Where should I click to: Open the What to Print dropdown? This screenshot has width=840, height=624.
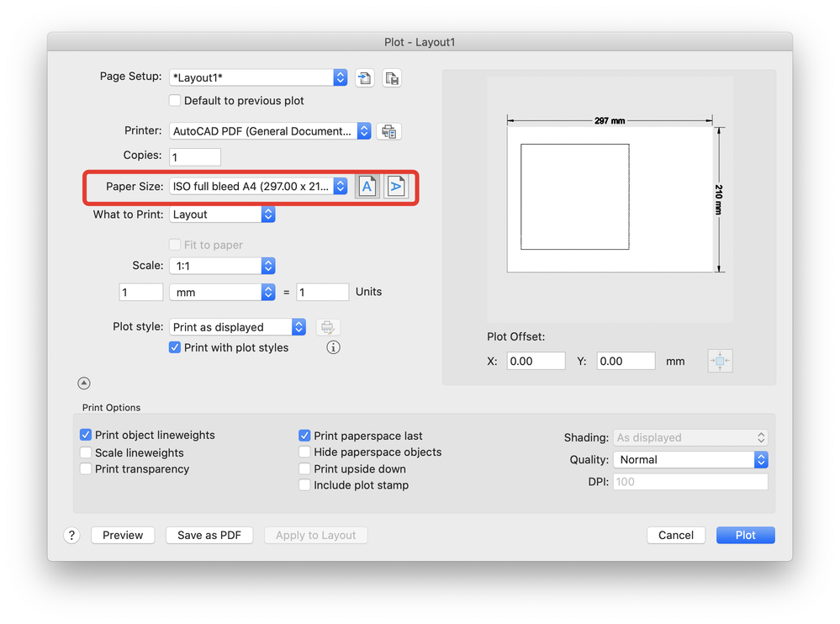click(222, 214)
